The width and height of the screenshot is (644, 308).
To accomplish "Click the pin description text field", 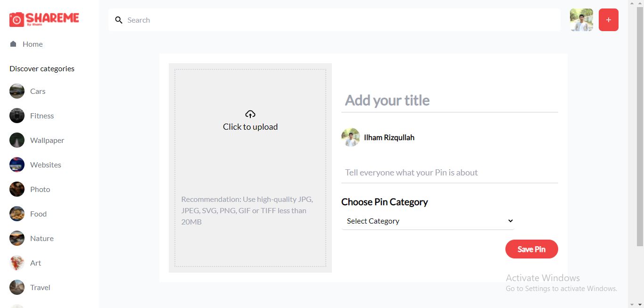I will tap(449, 173).
